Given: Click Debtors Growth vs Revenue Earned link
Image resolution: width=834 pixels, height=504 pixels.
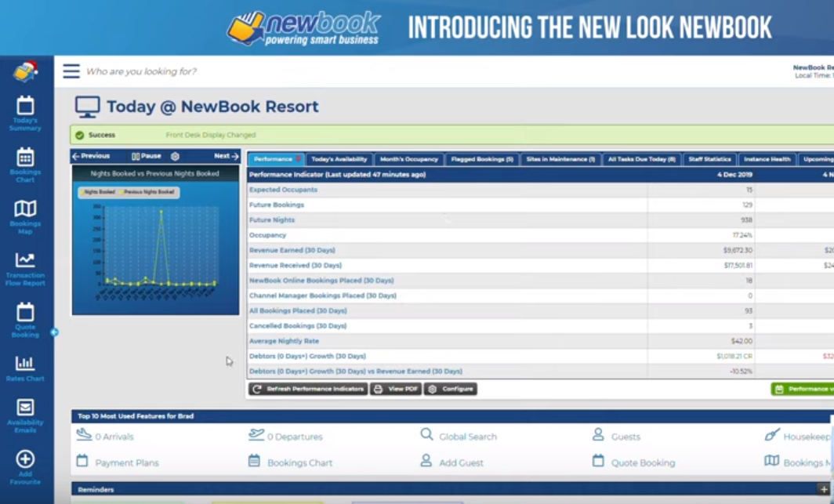Looking at the screenshot, I should 356,371.
